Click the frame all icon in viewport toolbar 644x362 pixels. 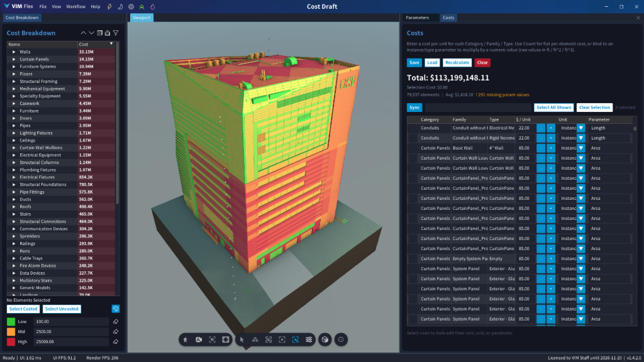226,339
